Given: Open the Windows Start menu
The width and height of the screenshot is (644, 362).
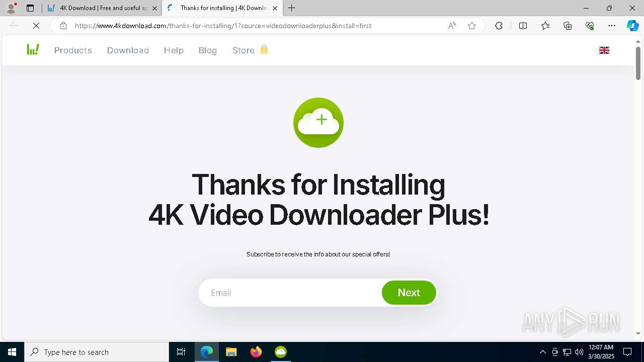Looking at the screenshot, I should point(12,352).
